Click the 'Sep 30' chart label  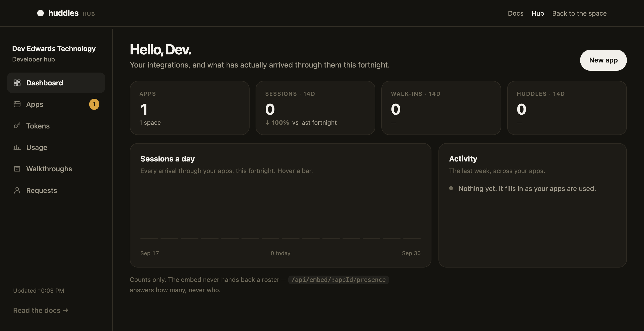click(411, 253)
